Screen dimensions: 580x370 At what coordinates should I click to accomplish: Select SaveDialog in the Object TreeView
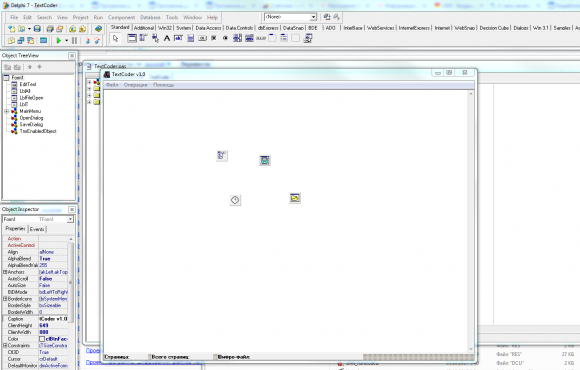click(x=31, y=124)
